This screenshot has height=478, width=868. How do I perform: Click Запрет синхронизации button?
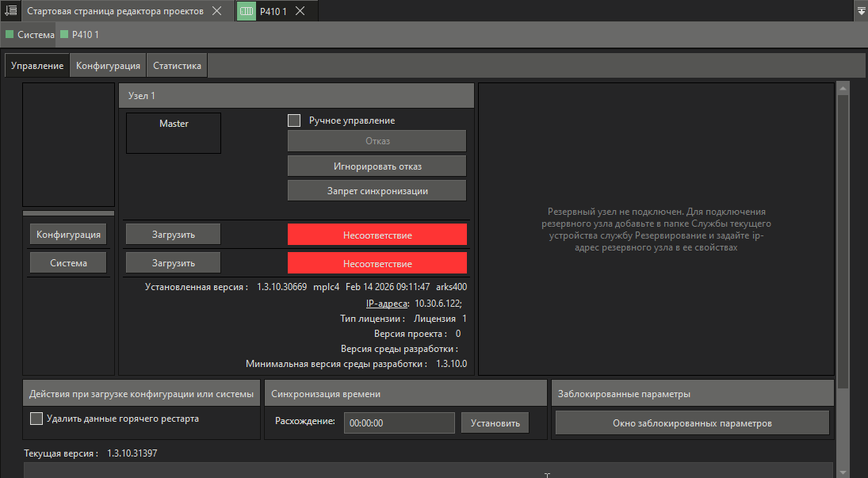pyautogui.click(x=377, y=191)
